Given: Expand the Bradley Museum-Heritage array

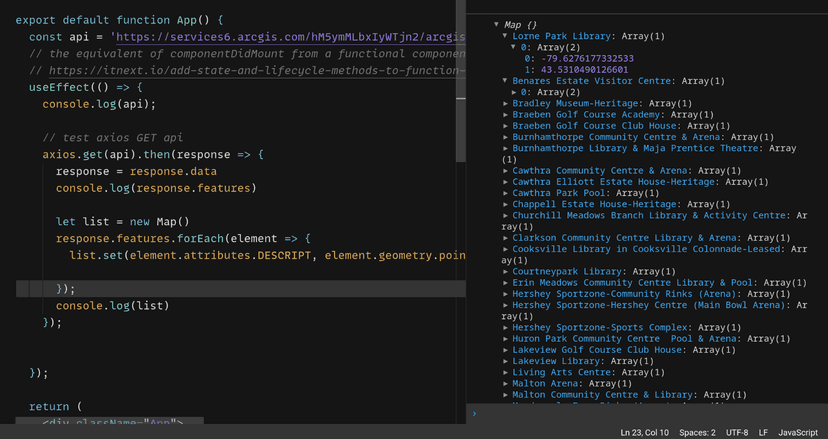Looking at the screenshot, I should (x=505, y=103).
